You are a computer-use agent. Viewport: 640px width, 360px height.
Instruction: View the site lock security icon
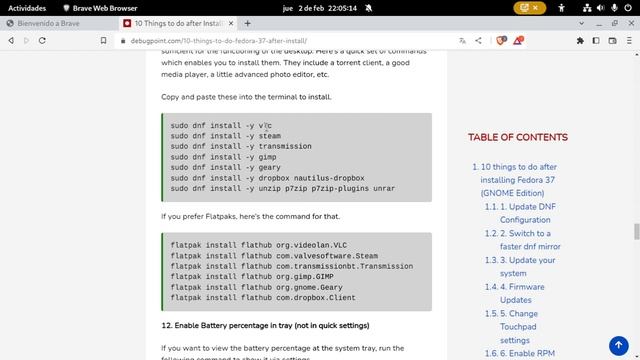coord(123,41)
